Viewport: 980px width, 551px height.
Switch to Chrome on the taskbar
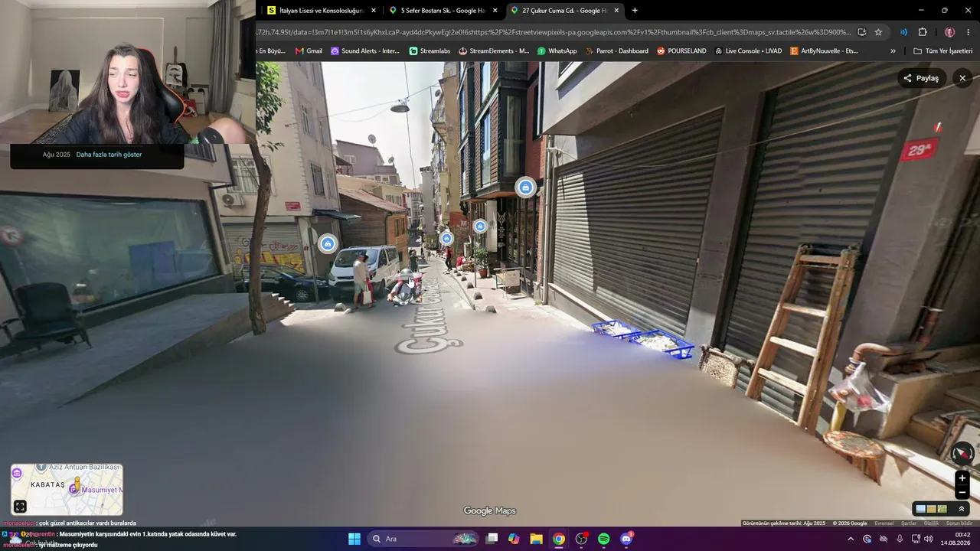[x=559, y=539]
